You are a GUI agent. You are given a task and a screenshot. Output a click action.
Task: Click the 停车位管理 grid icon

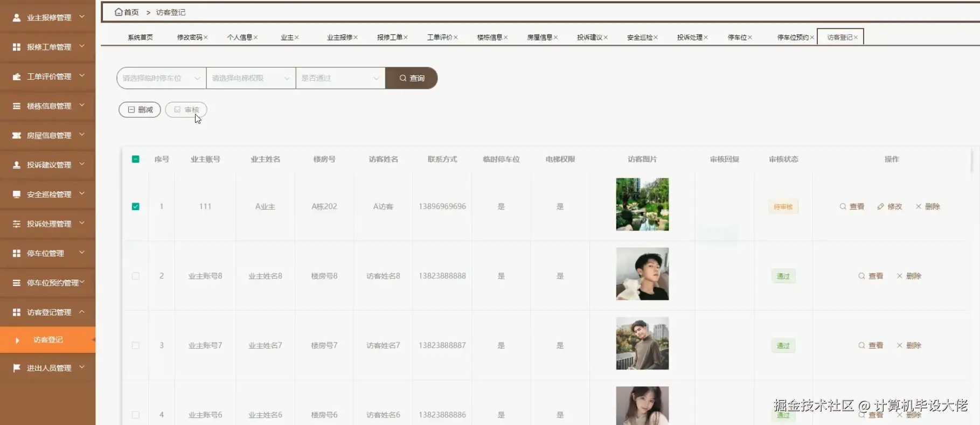click(x=17, y=253)
